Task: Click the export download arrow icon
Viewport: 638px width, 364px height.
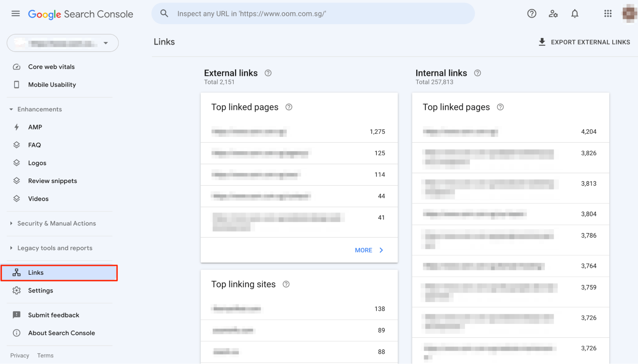Action: pyautogui.click(x=542, y=42)
